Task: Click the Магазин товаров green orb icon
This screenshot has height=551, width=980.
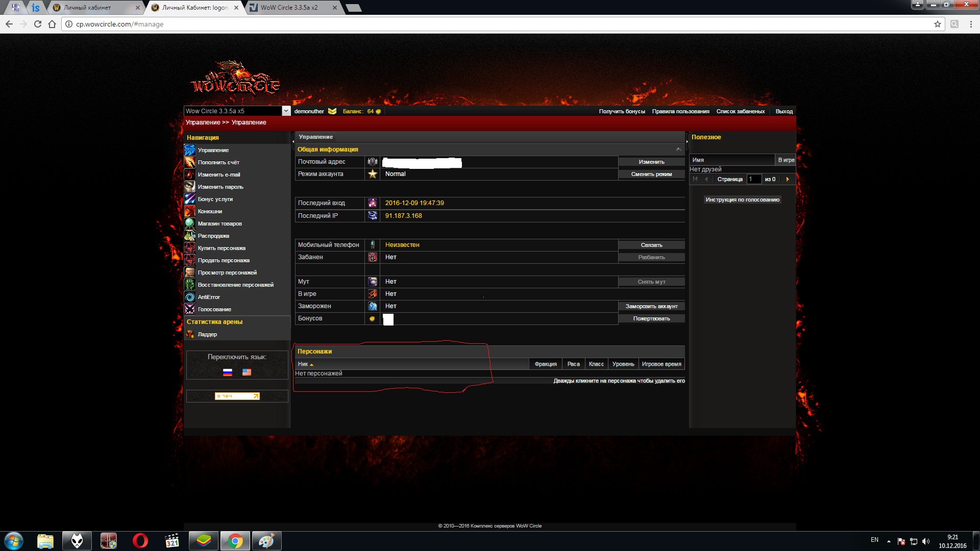Action: 189,223
